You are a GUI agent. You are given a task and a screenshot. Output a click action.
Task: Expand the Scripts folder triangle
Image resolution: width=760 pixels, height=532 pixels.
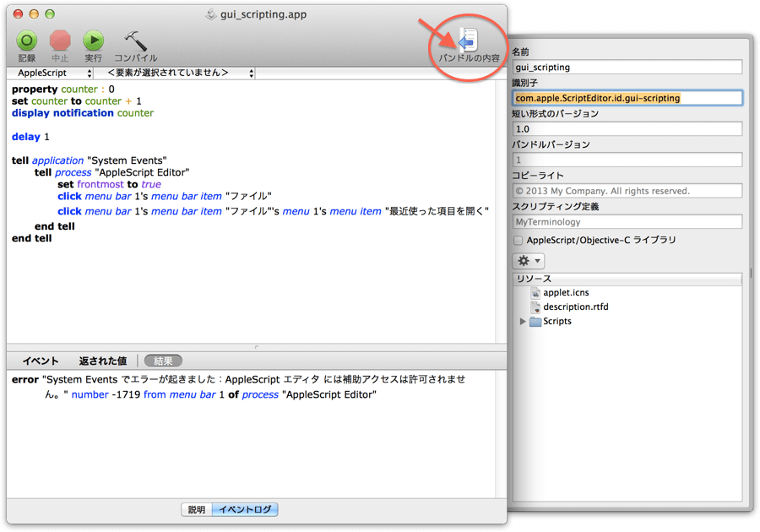click(523, 321)
